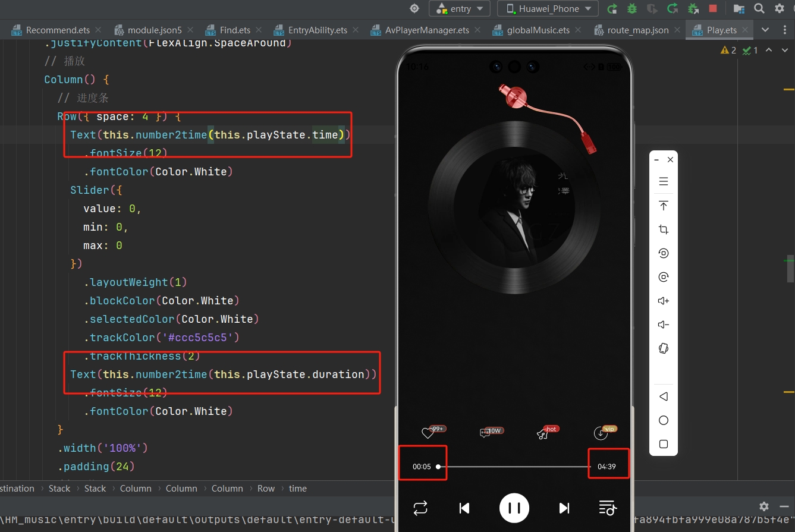Open the entry module dropdown
Screen dimensions: 795x532
coord(460,8)
